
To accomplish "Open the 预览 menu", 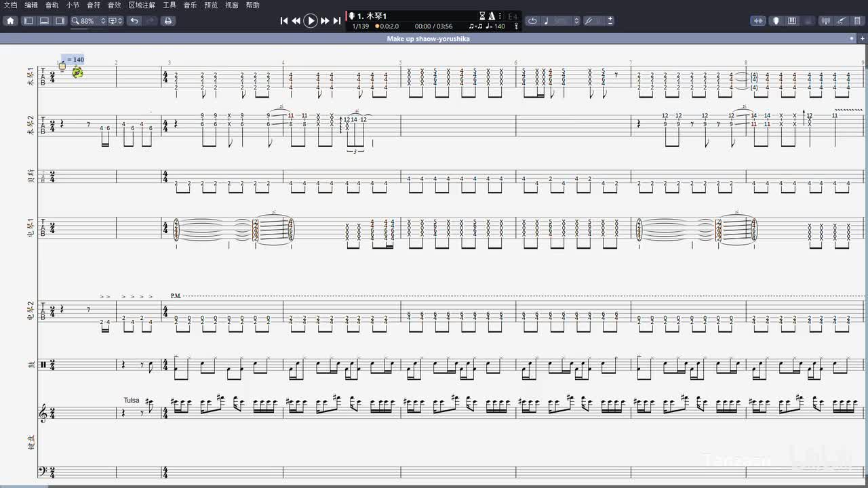I will [x=211, y=5].
